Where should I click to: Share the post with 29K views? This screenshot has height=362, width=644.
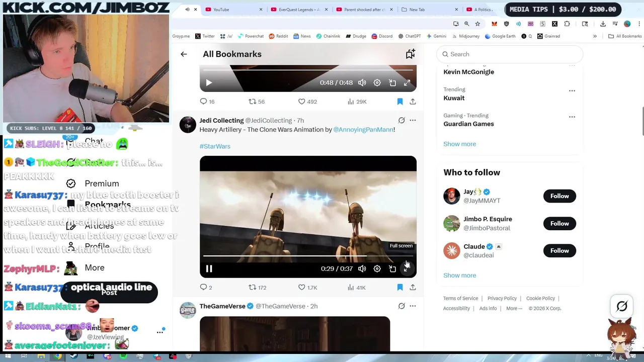(413, 102)
